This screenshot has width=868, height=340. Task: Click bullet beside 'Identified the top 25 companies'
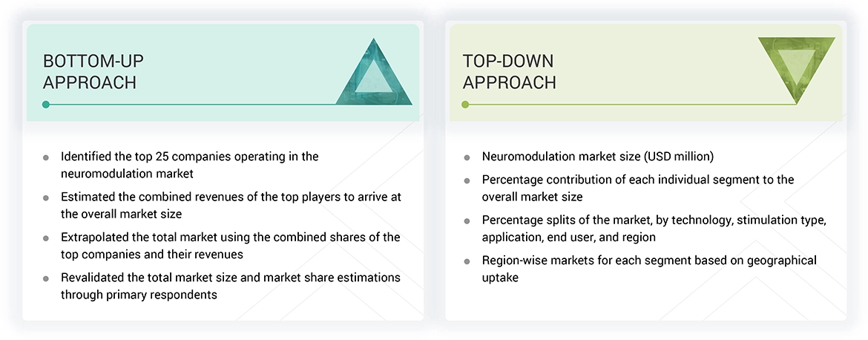point(46,157)
